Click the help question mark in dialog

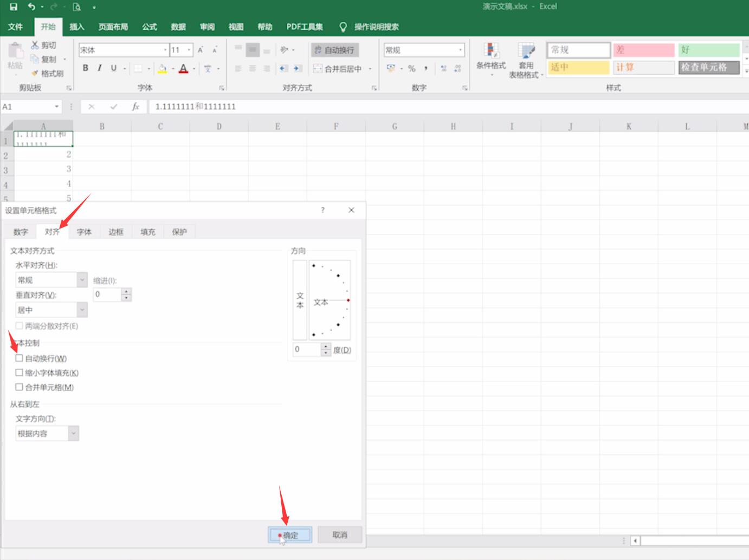[323, 210]
